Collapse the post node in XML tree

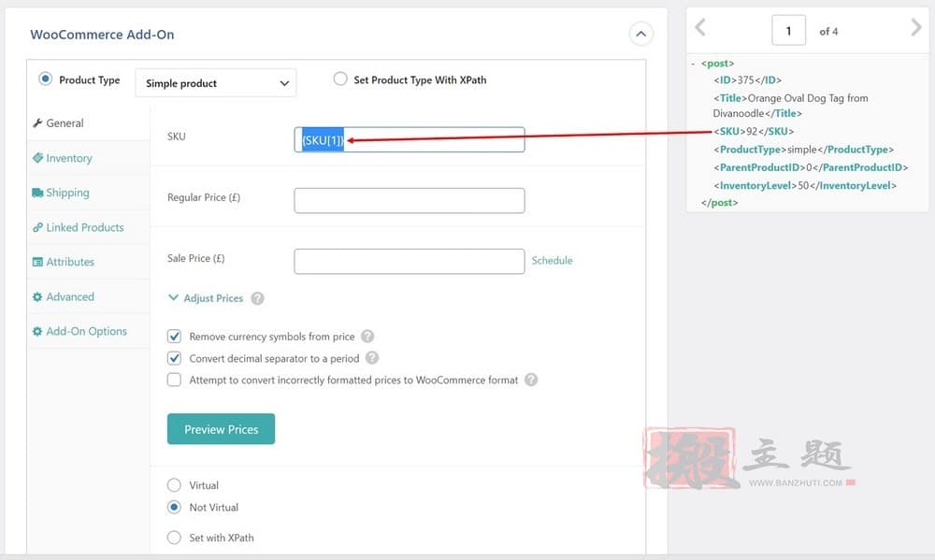tap(692, 64)
